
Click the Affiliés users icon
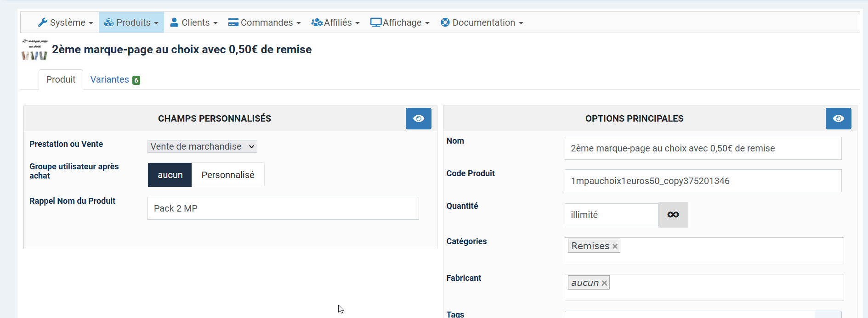point(317,22)
